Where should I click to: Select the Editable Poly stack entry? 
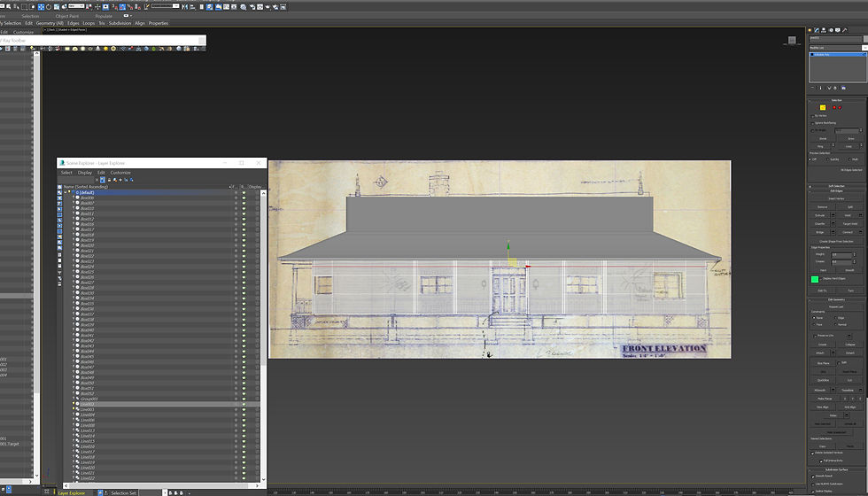(836, 54)
